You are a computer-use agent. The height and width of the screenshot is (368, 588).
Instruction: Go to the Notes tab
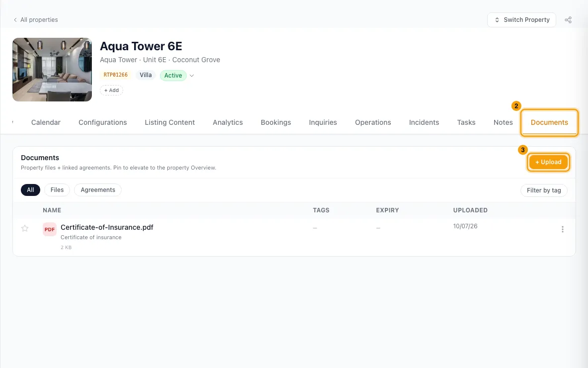503,122
